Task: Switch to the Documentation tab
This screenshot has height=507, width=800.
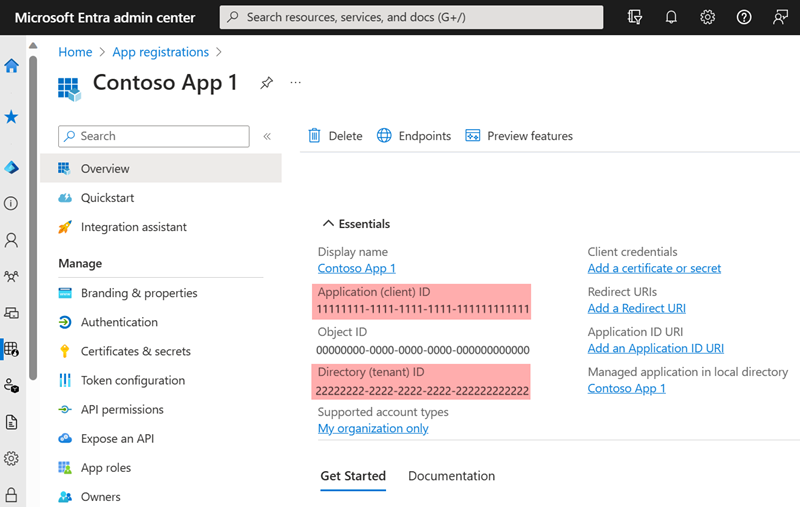Action: (x=451, y=476)
